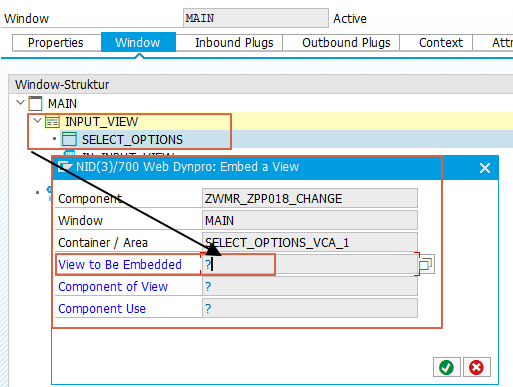Click the Window field in dialog
This screenshot has width=513, height=387.
[x=310, y=220]
